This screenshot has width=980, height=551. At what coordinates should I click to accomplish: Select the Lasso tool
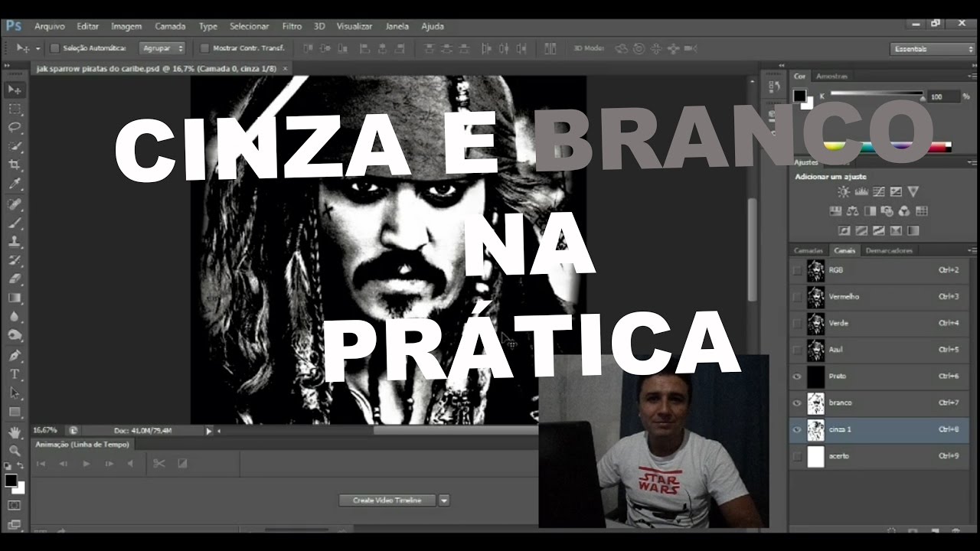[x=14, y=127]
